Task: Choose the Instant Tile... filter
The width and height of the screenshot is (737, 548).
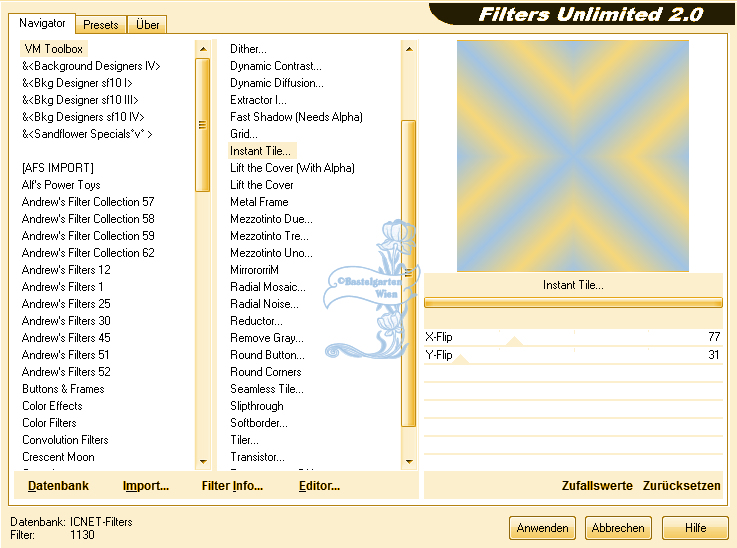Action: 260,151
